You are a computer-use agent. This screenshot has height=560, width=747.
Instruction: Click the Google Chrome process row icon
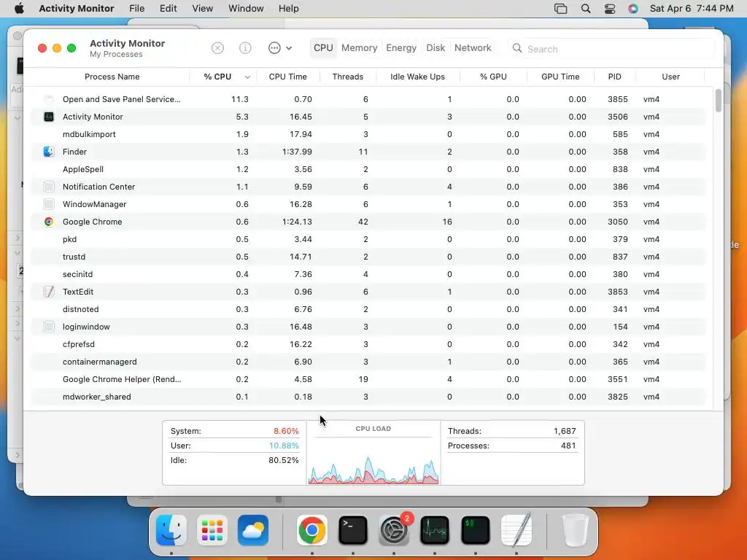49,222
